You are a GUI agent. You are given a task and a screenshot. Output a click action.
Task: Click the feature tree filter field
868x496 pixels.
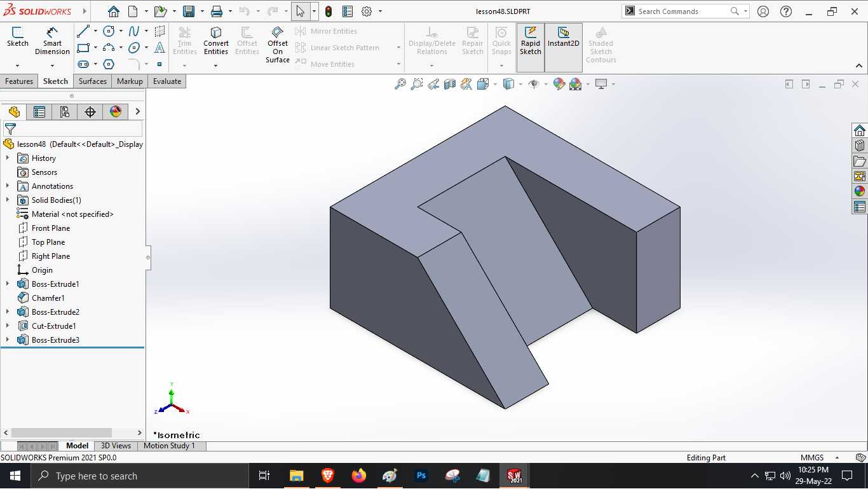73,129
